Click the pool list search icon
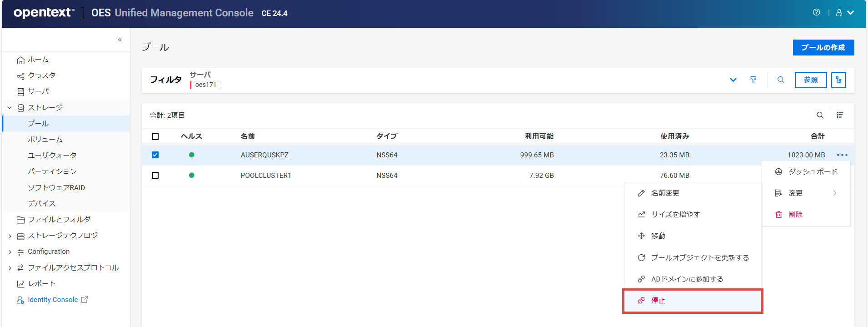The width and height of the screenshot is (868, 327). [820, 116]
